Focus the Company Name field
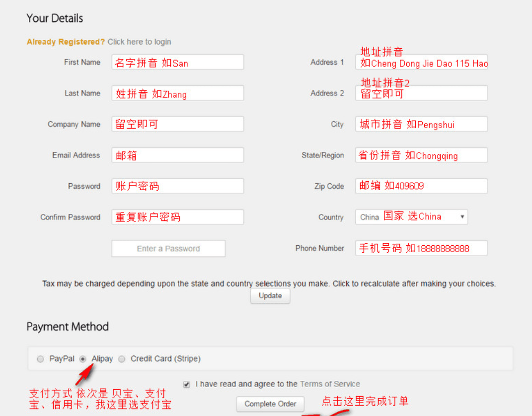 tap(177, 124)
